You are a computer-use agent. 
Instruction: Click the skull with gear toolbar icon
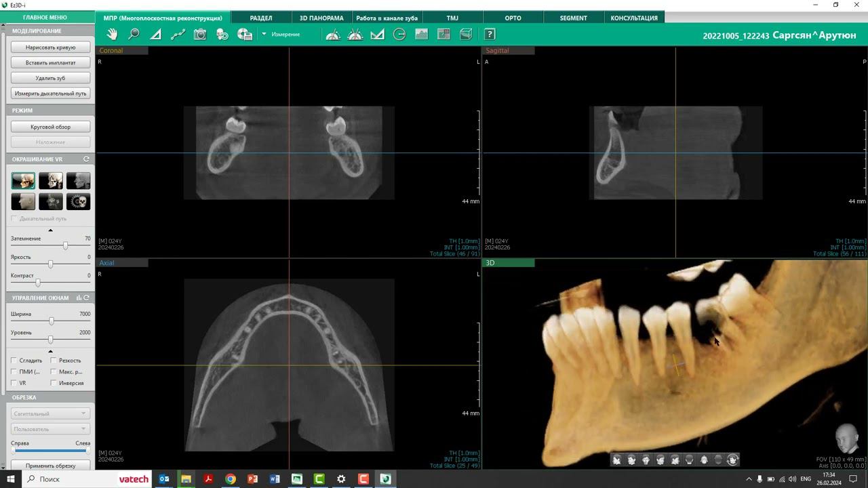(222, 35)
